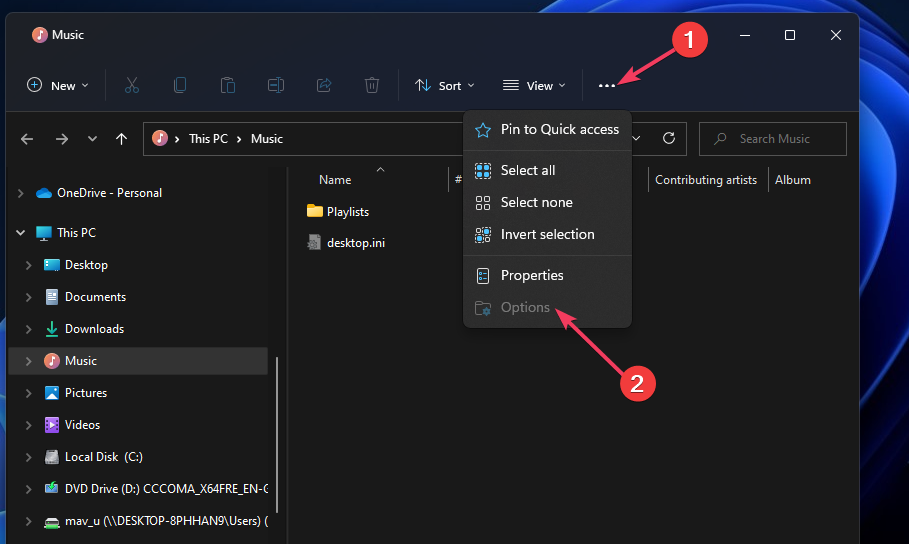
Task: Go forward with the right arrow
Action: click(x=61, y=139)
